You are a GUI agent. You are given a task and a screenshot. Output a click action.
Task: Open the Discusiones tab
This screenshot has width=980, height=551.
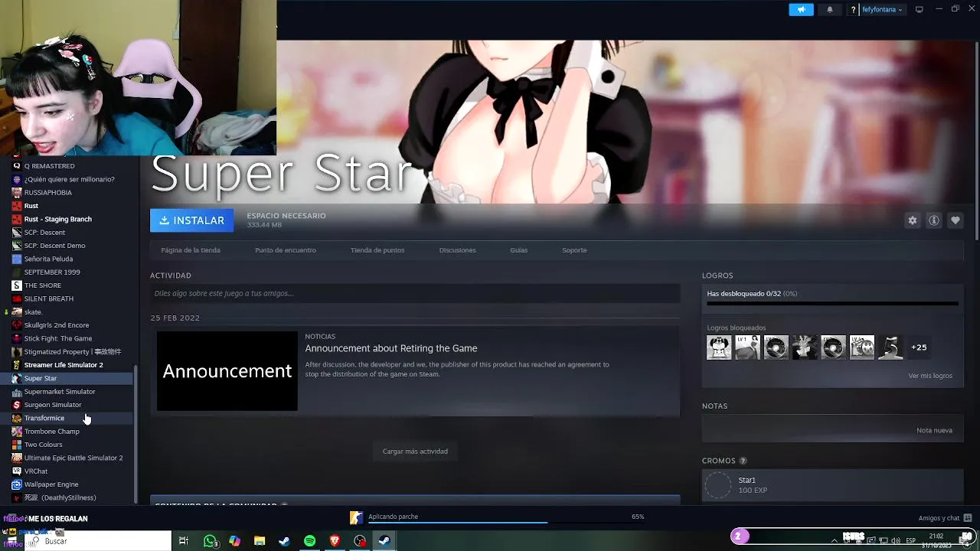(458, 250)
